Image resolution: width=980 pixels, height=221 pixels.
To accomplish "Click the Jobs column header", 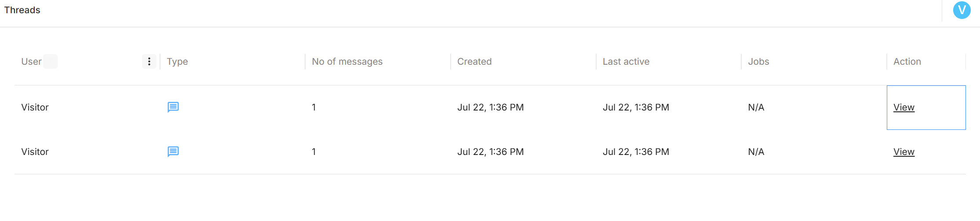I will 758,62.
